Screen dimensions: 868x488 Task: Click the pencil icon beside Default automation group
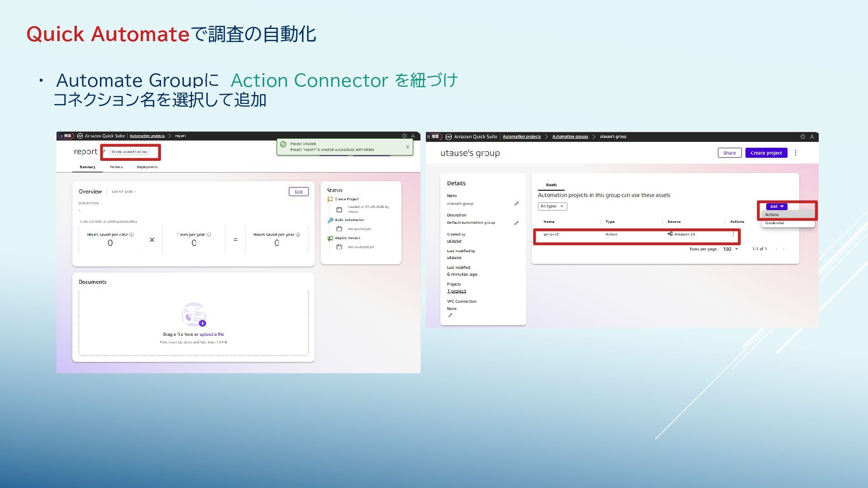[x=516, y=223]
